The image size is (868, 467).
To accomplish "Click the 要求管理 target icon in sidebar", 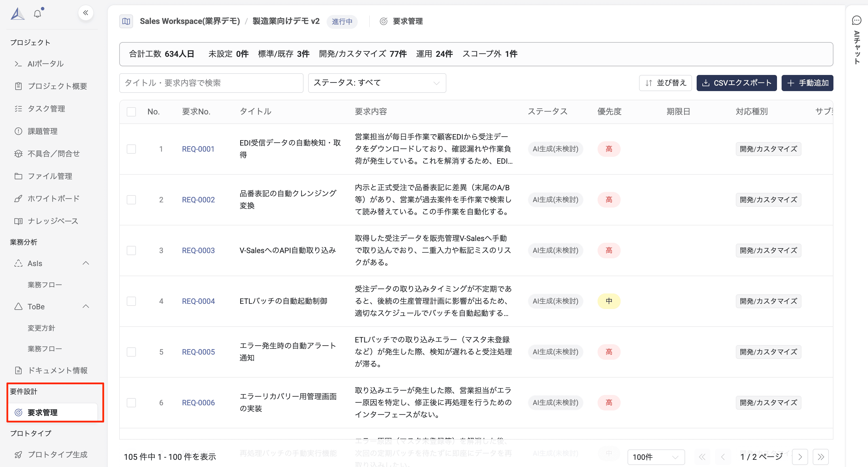I will [18, 413].
